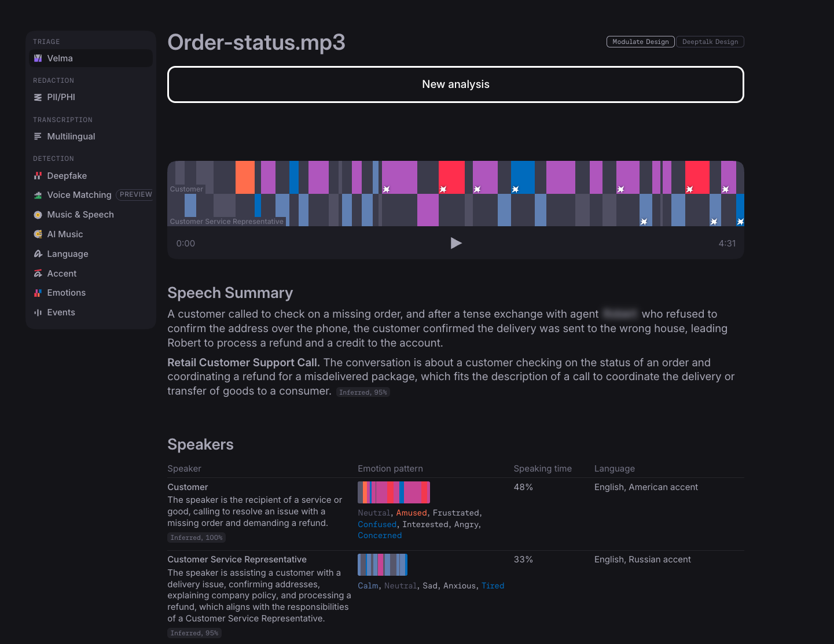
Task: Open the AI Music icon
Action: coord(38,234)
